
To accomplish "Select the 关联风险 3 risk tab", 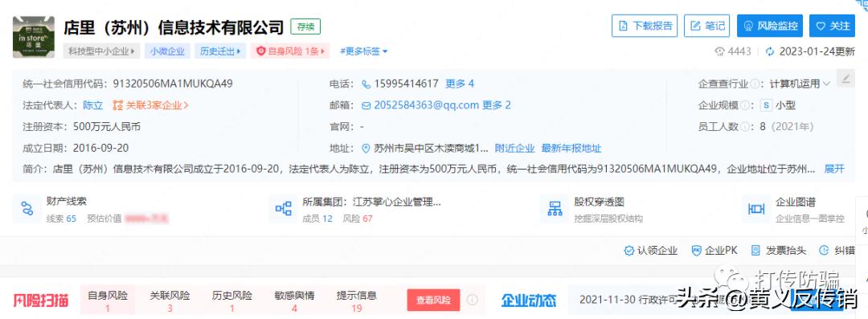I will coord(170,301).
